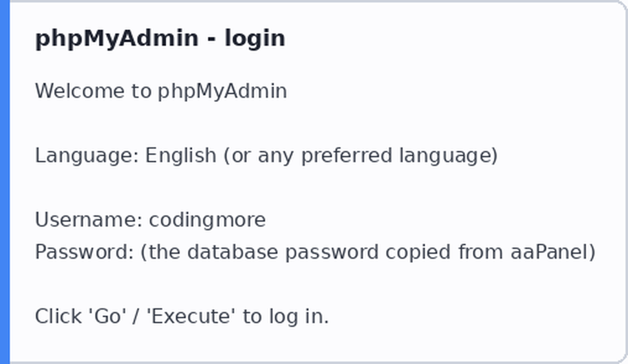628x364 pixels.
Task: Click the word 'English' in the Language line
Action: tap(181, 155)
